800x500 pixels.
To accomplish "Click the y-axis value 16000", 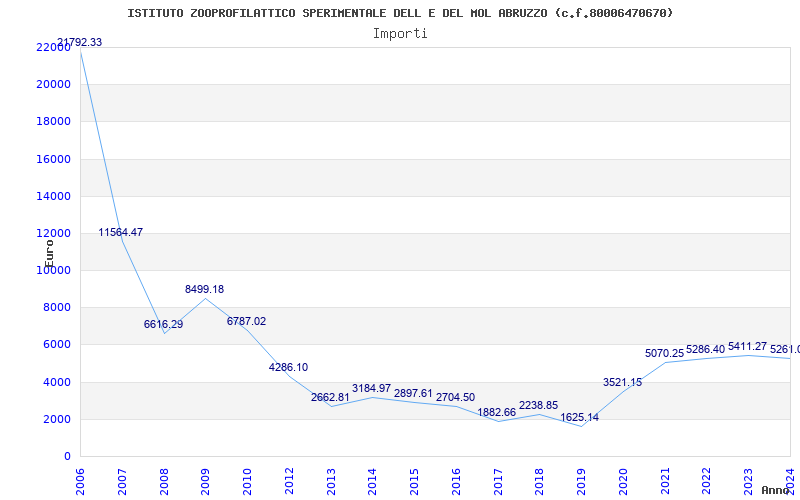I will click(x=54, y=159).
